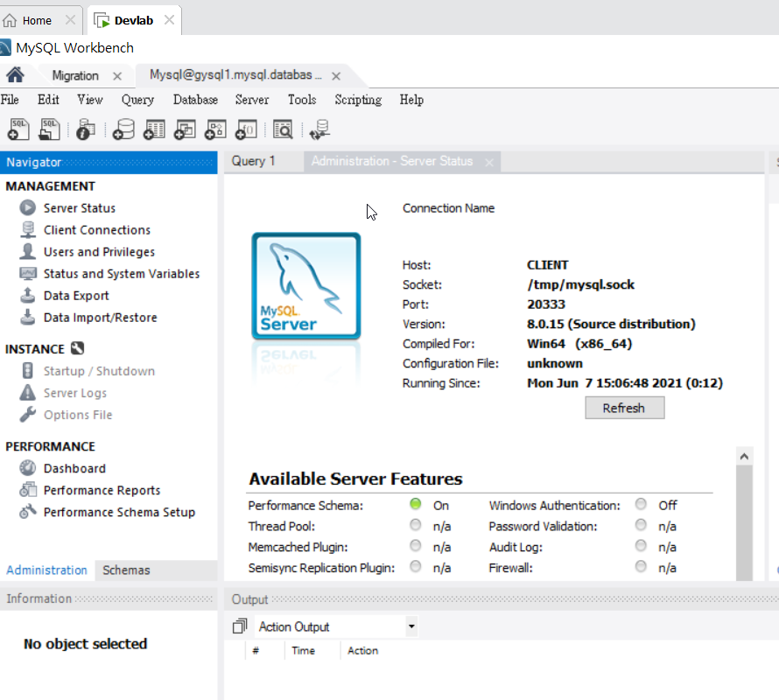Click the Status and System Variables icon
779x700 pixels.
(28, 273)
